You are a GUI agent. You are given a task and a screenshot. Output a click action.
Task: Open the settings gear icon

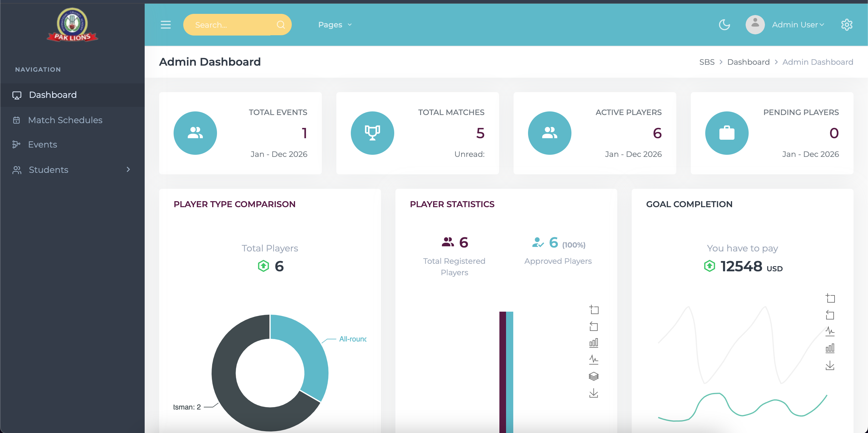tap(846, 25)
